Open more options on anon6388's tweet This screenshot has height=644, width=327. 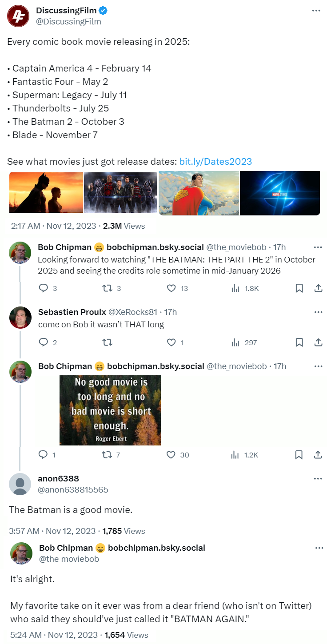(x=318, y=479)
